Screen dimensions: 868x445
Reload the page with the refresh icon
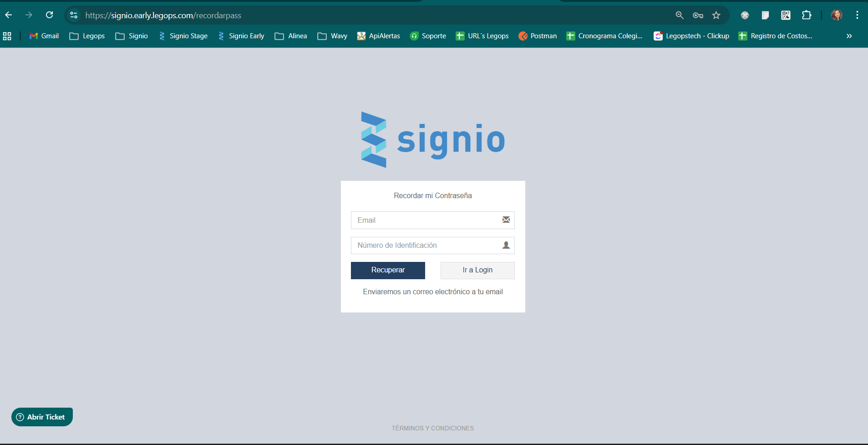point(49,15)
